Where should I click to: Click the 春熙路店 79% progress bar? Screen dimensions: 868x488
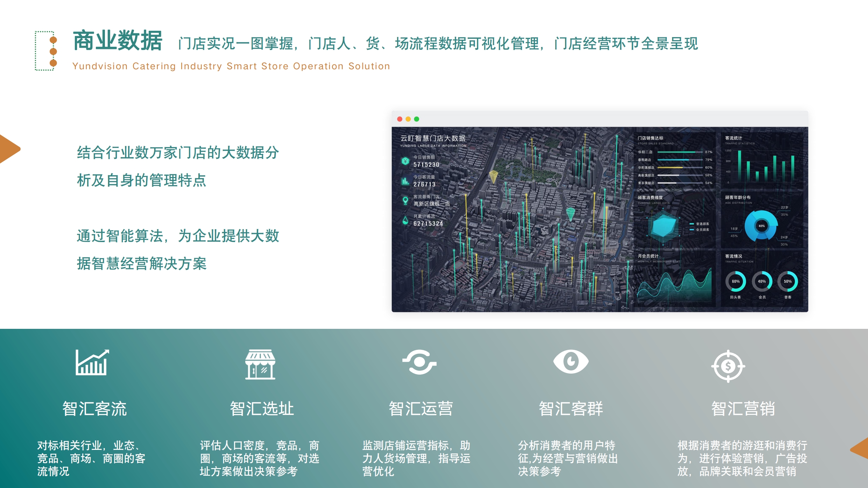(x=680, y=160)
